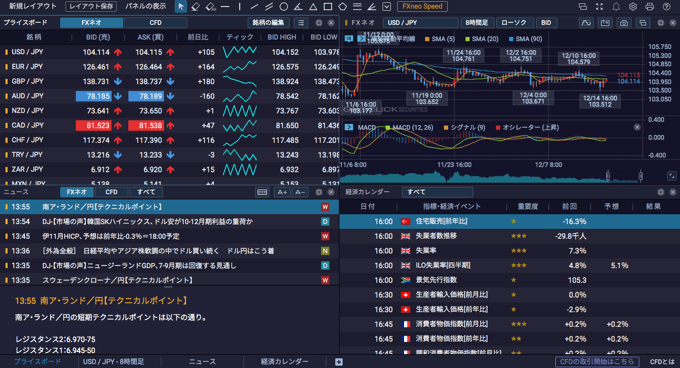Select the news CFD filter tab
Image resolution: width=680 pixels, height=368 pixels.
pyautogui.click(x=111, y=192)
